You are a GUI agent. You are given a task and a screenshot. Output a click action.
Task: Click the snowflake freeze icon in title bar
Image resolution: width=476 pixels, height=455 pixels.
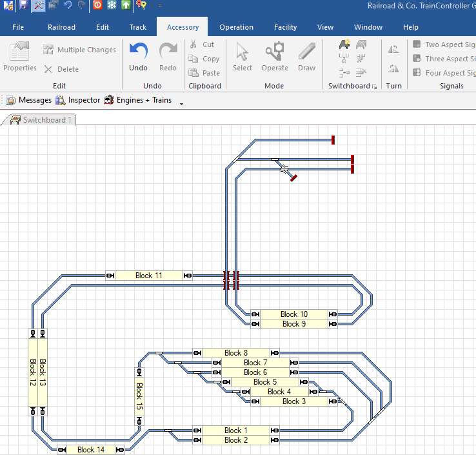[112, 5]
